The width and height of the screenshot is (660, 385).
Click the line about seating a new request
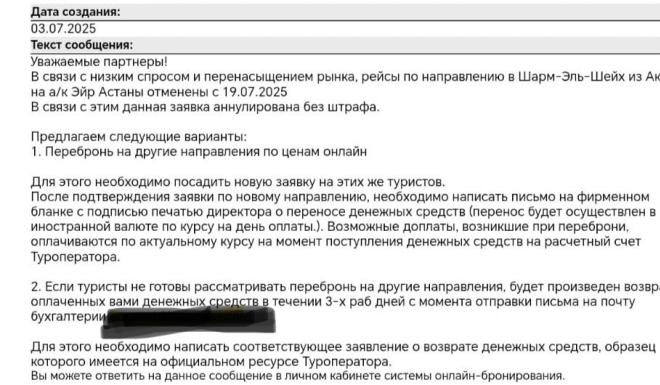[x=238, y=182]
